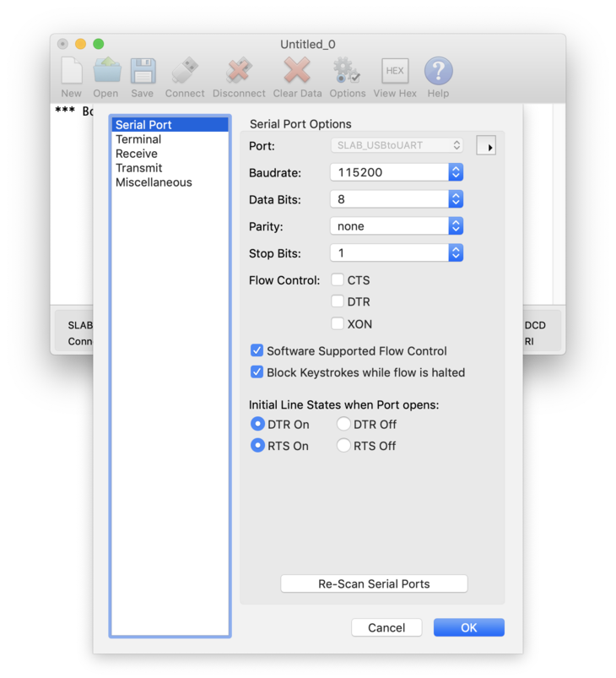
Task: Open the Options gear icon
Action: click(x=347, y=72)
